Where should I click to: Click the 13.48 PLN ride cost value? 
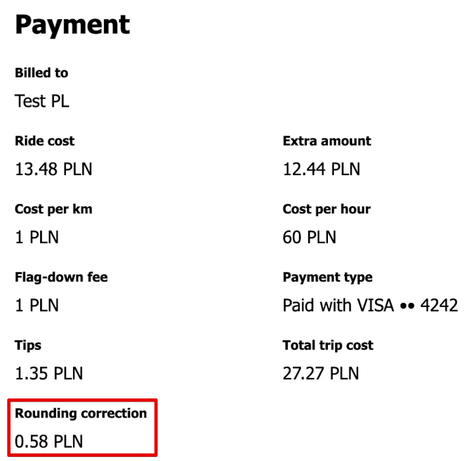click(x=53, y=169)
